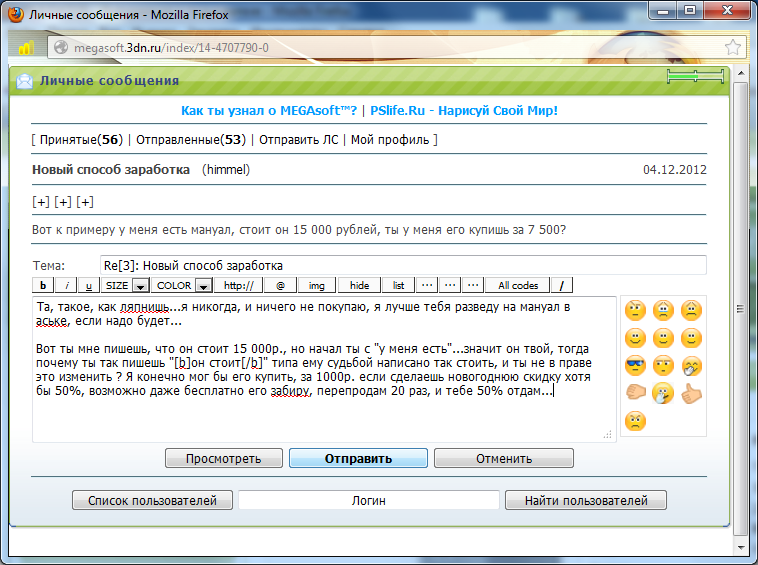Apply underline with the u button
Screen dimensions: 758x565
[x=89, y=285]
